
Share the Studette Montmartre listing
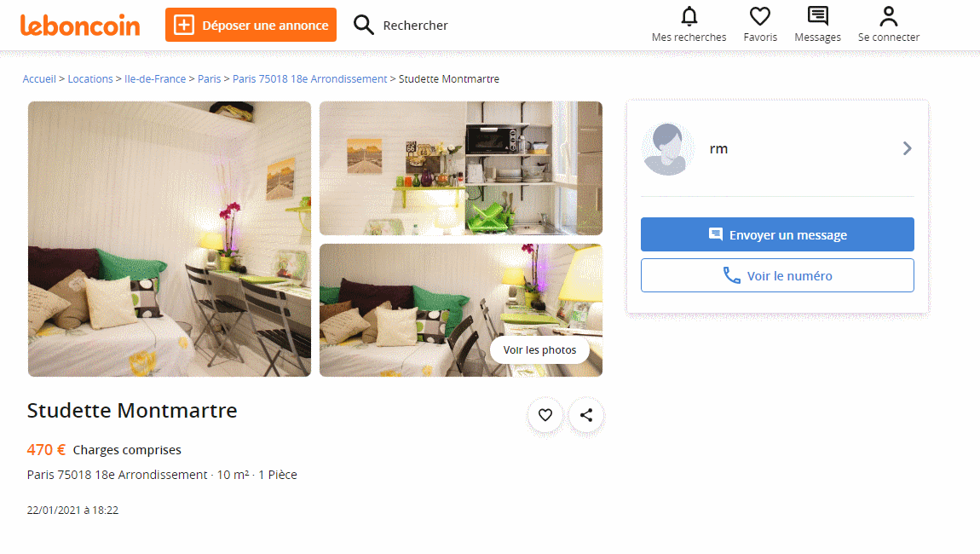586,414
